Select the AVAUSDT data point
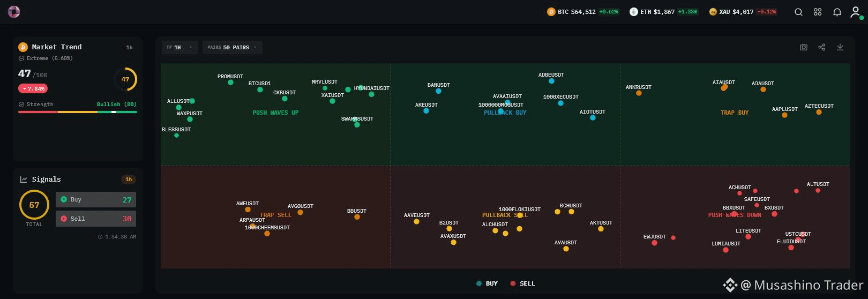This screenshot has width=868, height=299. [566, 249]
